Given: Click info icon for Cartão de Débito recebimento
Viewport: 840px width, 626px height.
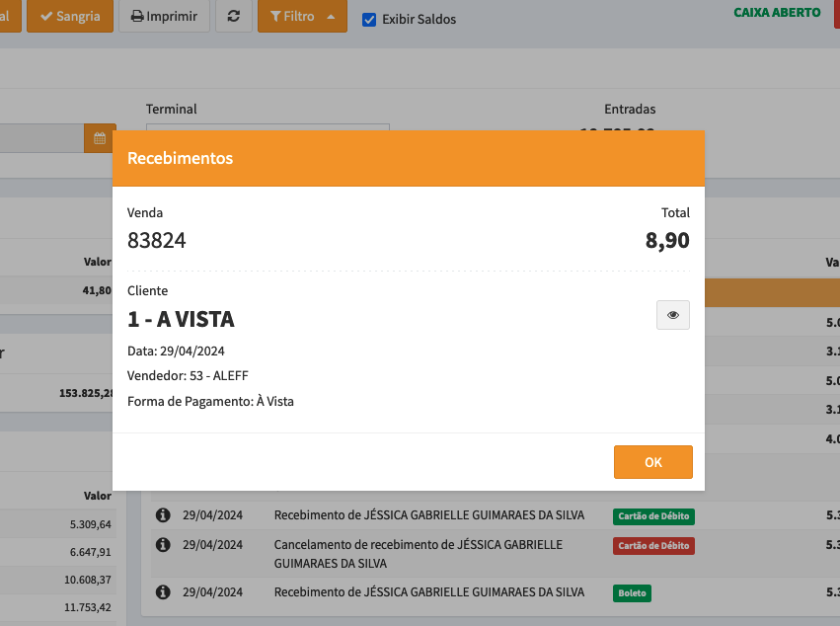Looking at the screenshot, I should point(164,515).
